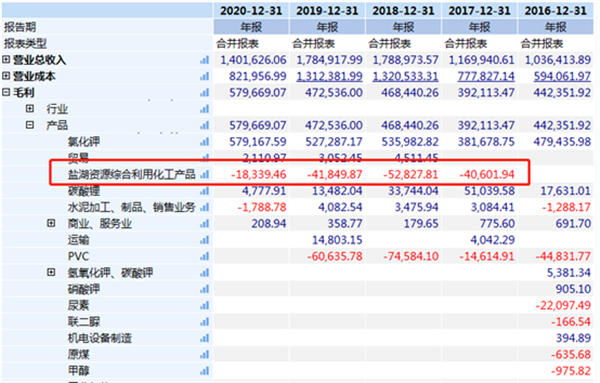
Task: Select the 2016-12-31 column header
Action: 556,10
